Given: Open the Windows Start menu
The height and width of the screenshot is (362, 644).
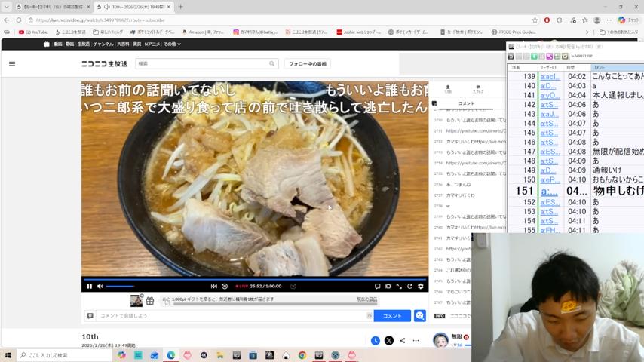Looking at the screenshot, I should coord(8,355).
